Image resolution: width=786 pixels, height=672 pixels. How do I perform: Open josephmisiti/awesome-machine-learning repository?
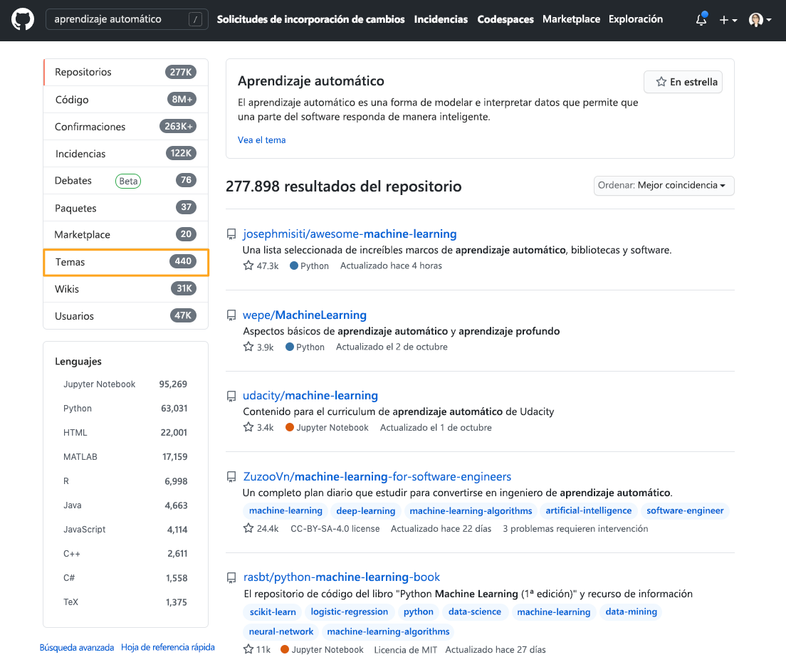(x=350, y=234)
